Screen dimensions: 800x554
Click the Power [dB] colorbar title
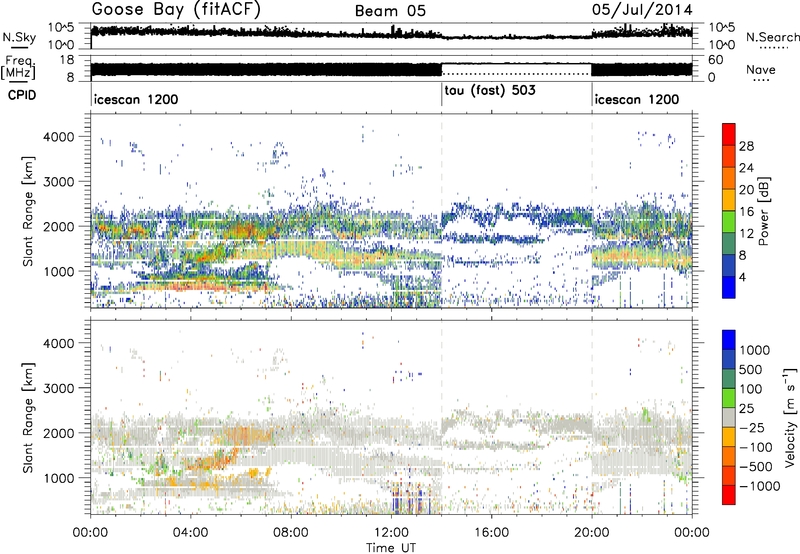(x=763, y=211)
